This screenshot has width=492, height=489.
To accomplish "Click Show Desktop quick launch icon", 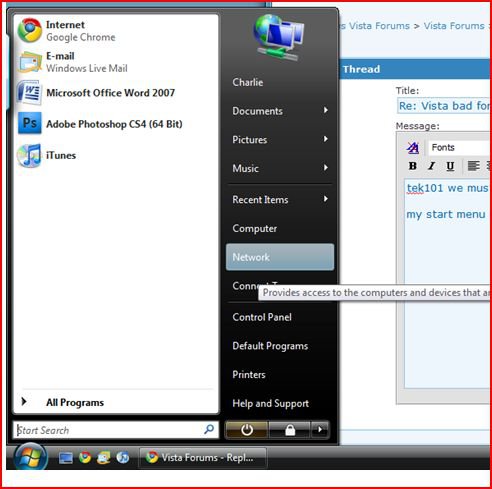I will [x=66, y=458].
